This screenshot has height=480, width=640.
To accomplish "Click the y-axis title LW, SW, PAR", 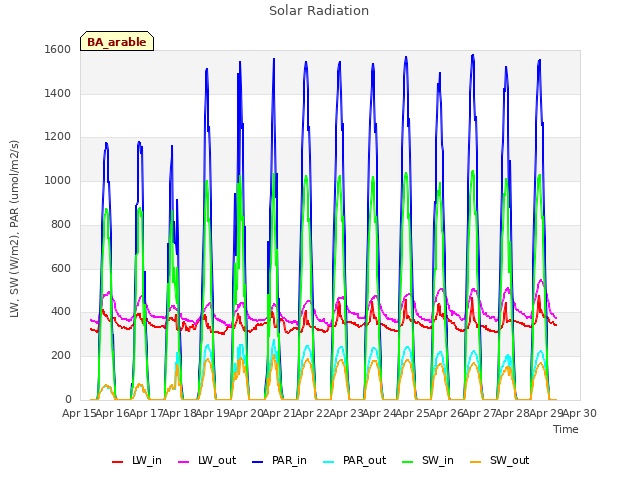I will click(x=14, y=229).
